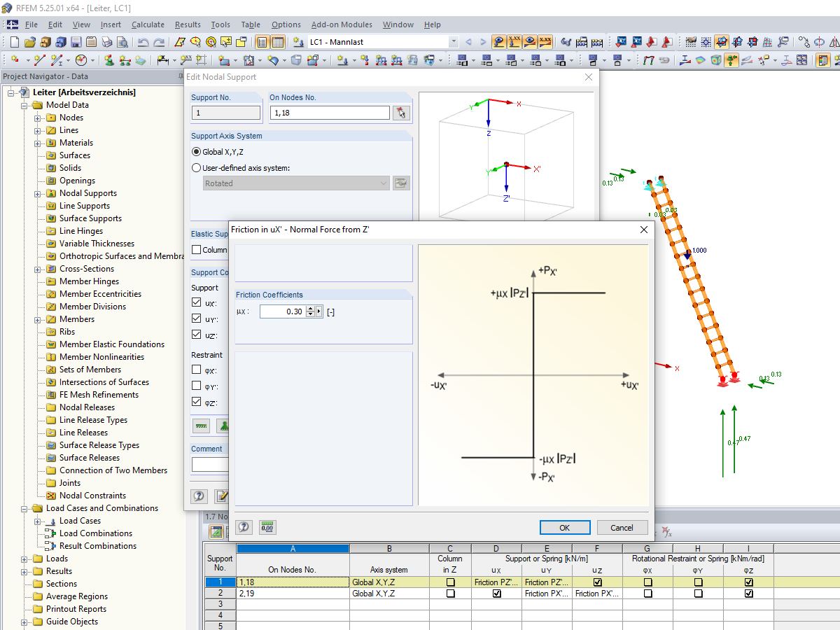Image resolution: width=840 pixels, height=630 pixels.
Task: Open the Table menu
Action: (x=251, y=24)
